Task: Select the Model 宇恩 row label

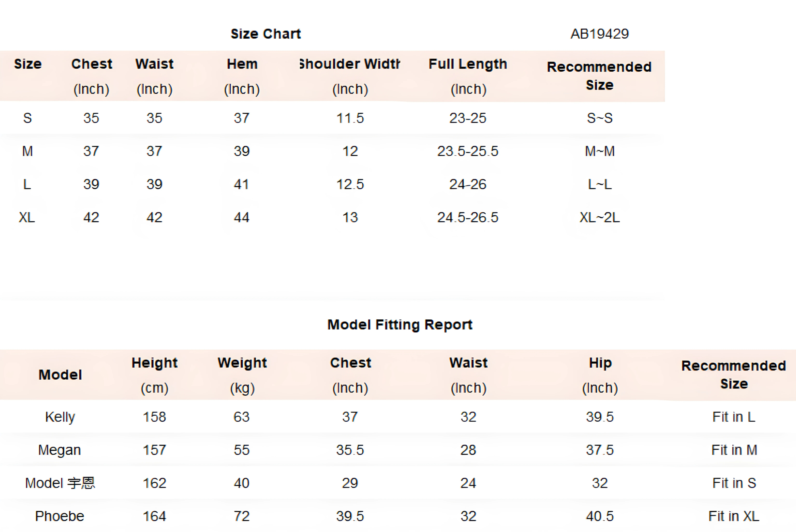Action: point(60,483)
